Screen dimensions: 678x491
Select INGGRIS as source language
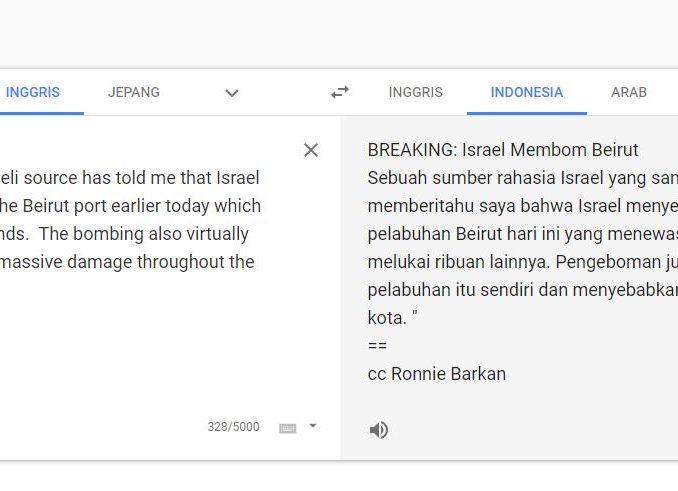33,92
